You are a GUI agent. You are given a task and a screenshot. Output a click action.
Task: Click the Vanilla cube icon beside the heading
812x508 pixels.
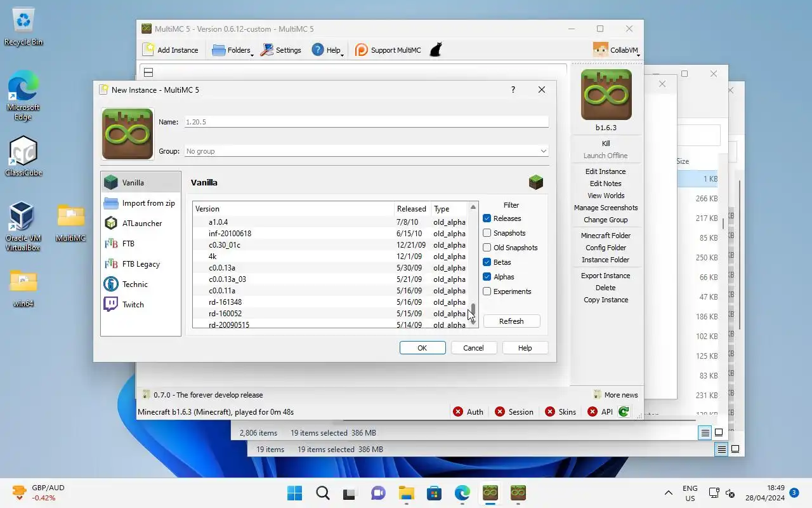click(536, 182)
